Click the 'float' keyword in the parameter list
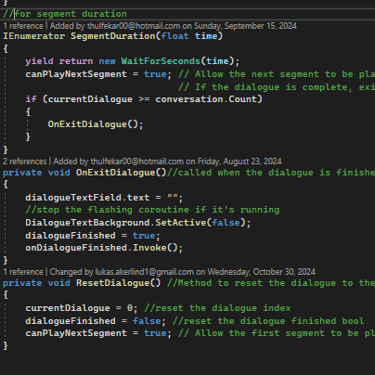The height and width of the screenshot is (375, 375). (175, 36)
